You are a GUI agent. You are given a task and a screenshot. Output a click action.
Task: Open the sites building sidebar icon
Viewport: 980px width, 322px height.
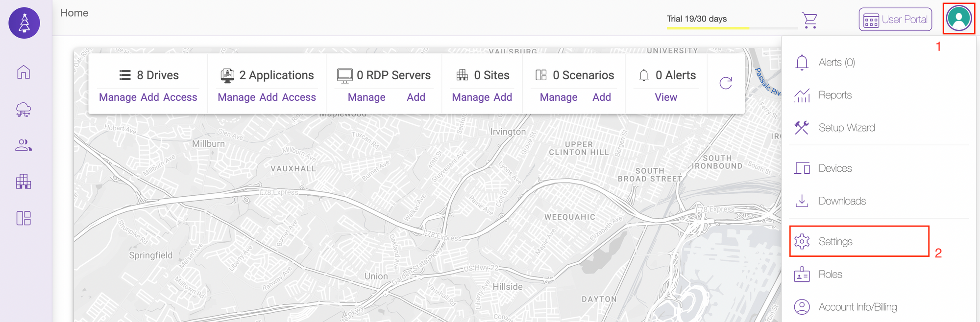tap(24, 182)
